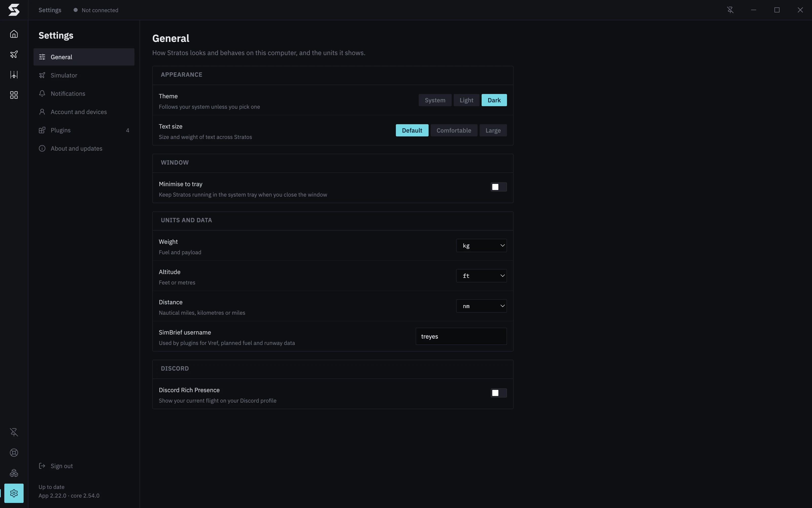This screenshot has width=812, height=508.
Task: Click the settings gear icon in the left rail
Action: (14, 493)
